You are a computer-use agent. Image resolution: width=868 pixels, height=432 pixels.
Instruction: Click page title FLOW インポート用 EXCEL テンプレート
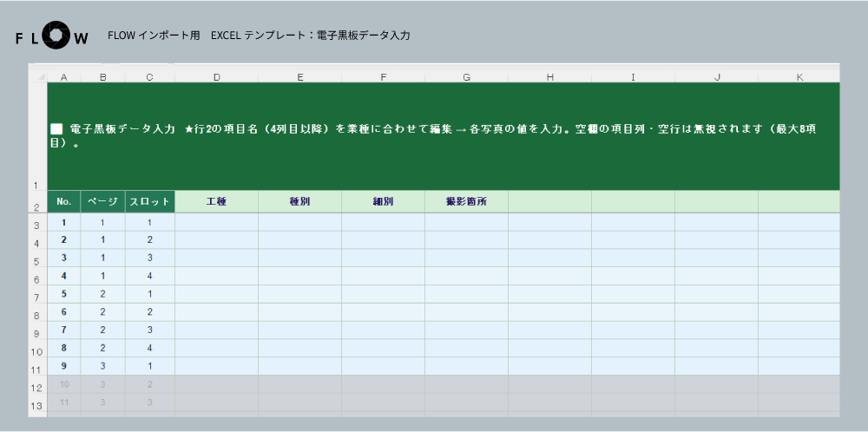point(259,36)
